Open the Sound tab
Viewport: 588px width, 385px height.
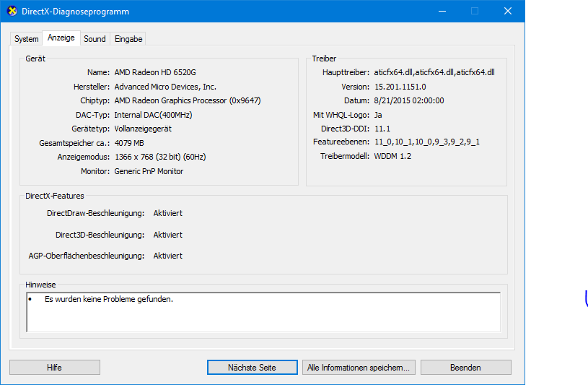coord(95,39)
